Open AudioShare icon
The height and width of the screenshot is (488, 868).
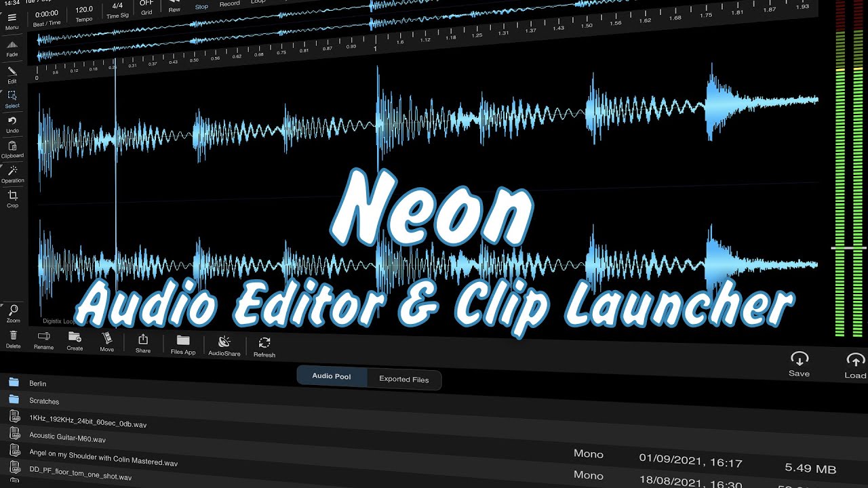pos(224,342)
